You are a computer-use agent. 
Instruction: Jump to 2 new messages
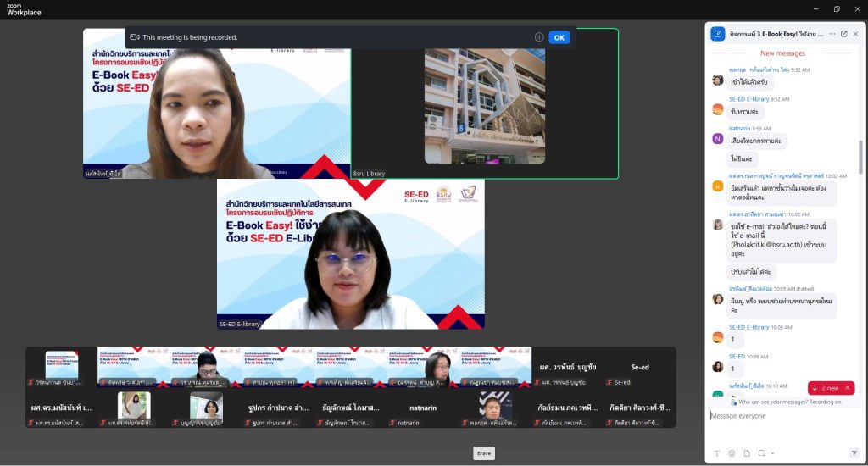(826, 388)
